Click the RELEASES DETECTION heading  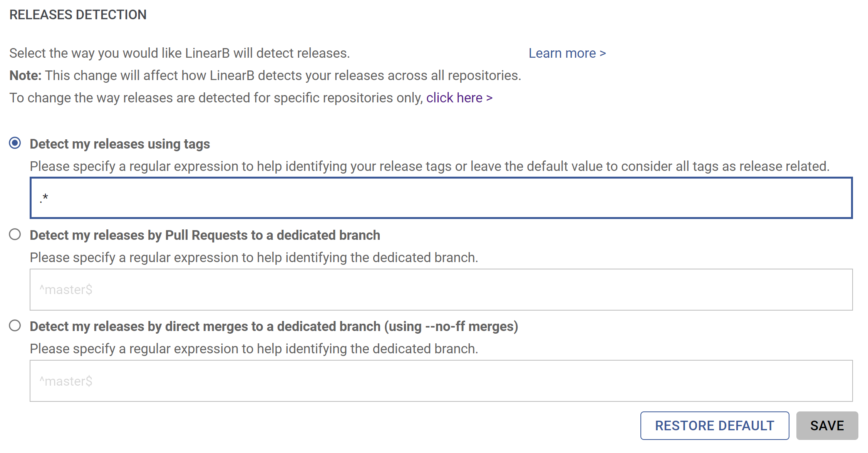tap(78, 15)
